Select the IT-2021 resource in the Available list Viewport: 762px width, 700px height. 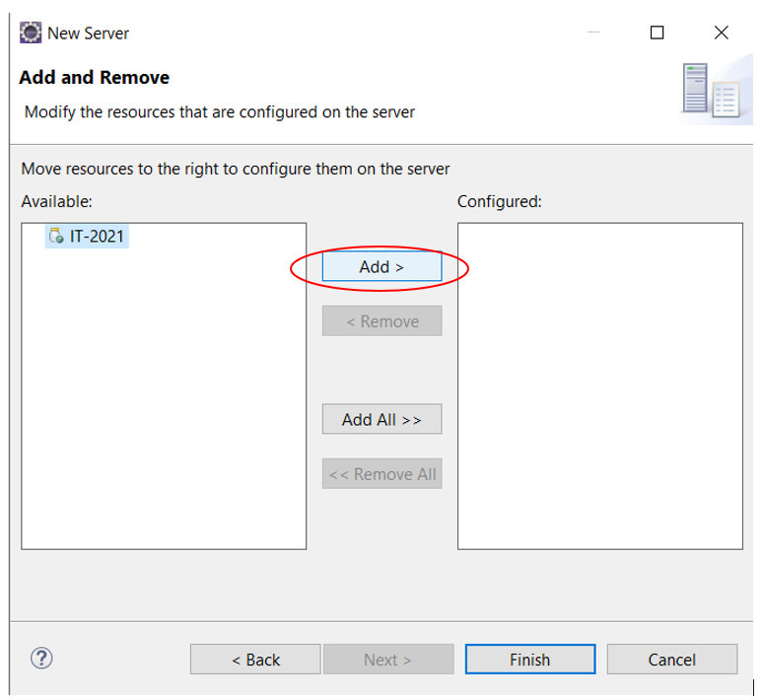pos(87,237)
